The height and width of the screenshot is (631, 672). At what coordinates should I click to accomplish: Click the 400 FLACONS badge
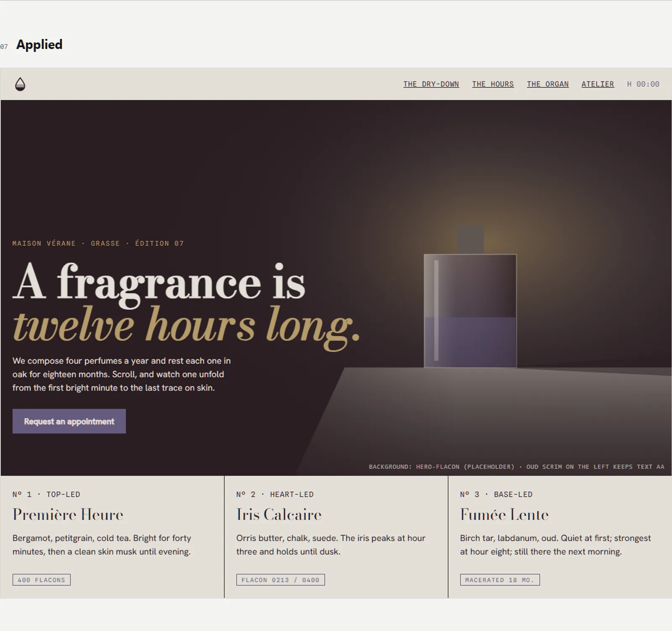tap(42, 580)
